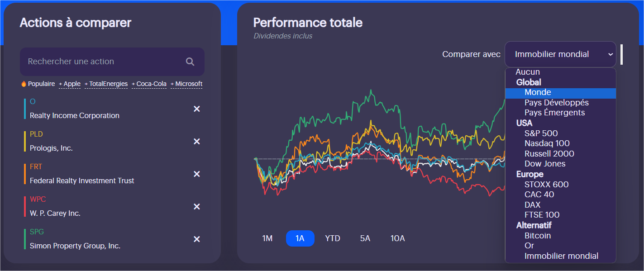Add TotalEnergies to the comparison

(x=106, y=84)
